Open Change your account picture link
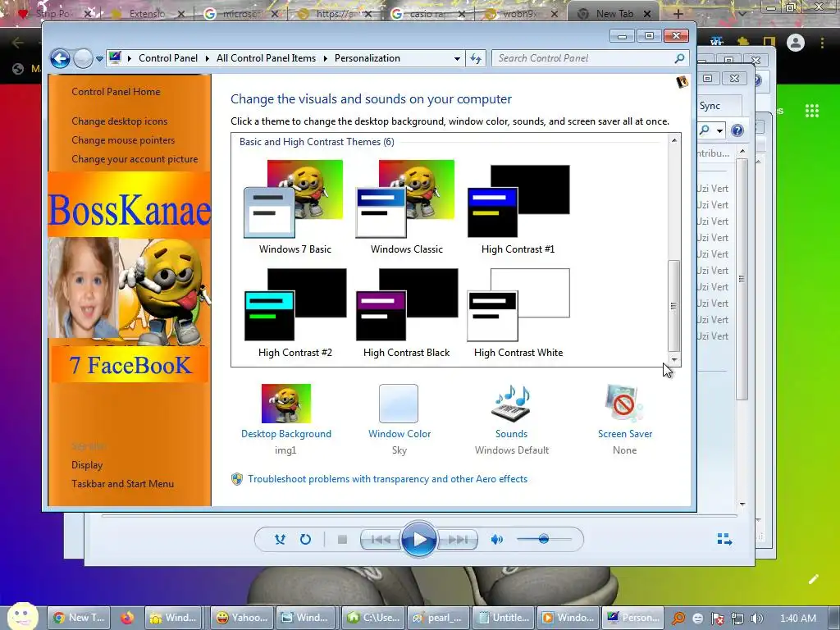The width and height of the screenshot is (840, 630). 135,159
